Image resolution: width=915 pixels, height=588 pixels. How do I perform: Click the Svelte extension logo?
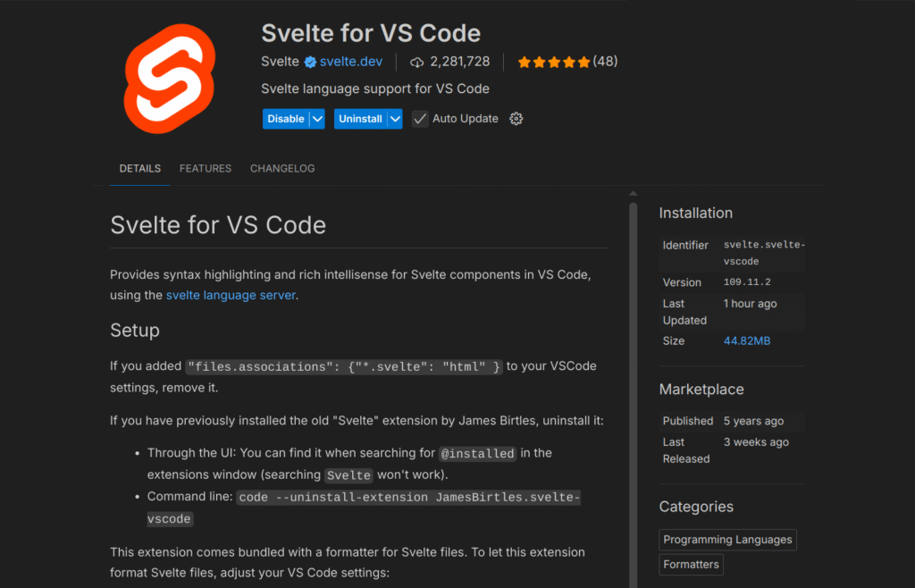click(x=170, y=79)
